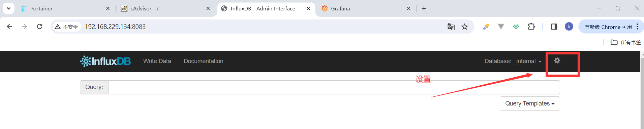Open the Query Templates dropdown
Screen dimensions: 644x129
[x=530, y=103]
